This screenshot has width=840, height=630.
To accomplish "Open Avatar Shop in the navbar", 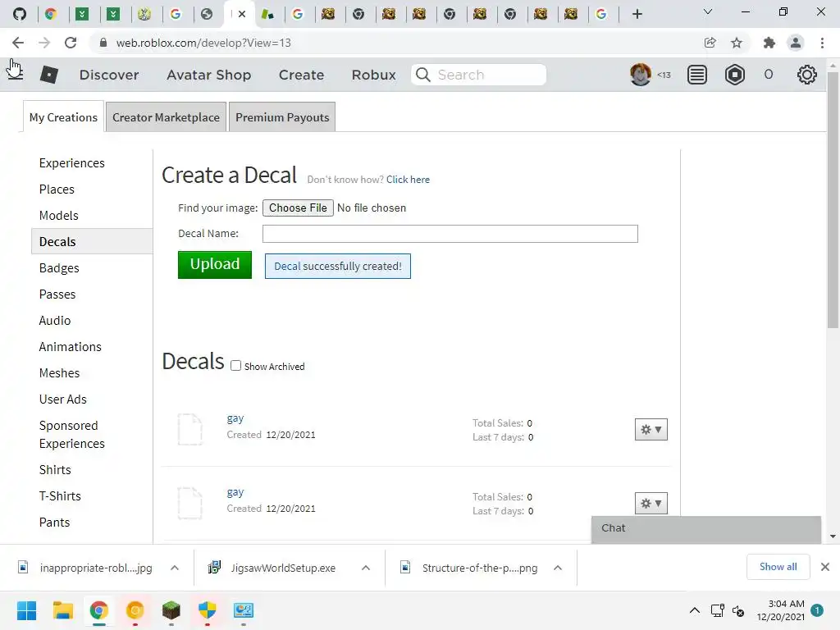I will (209, 75).
